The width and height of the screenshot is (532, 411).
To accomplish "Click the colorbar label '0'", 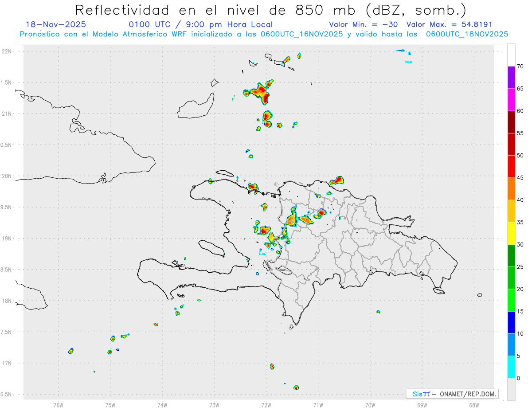I will pos(519,378).
